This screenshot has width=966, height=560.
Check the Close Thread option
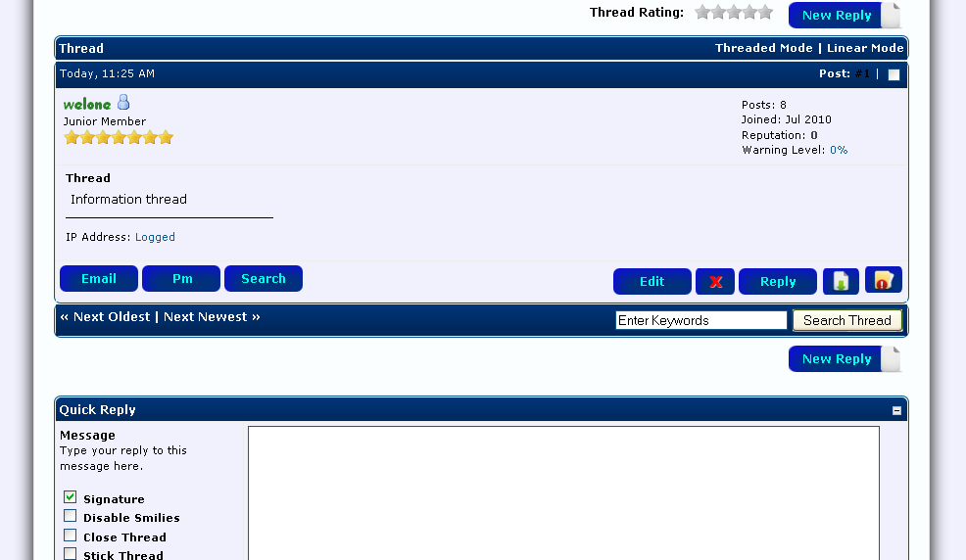[71, 536]
